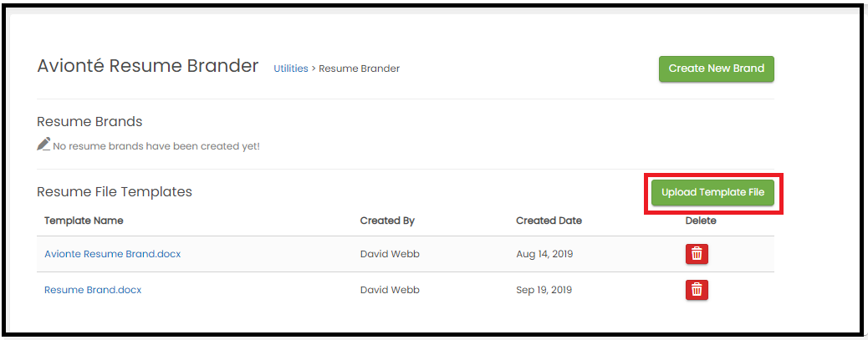Click the pencil icon beside no resume brands
The image size is (868, 340).
point(43,145)
